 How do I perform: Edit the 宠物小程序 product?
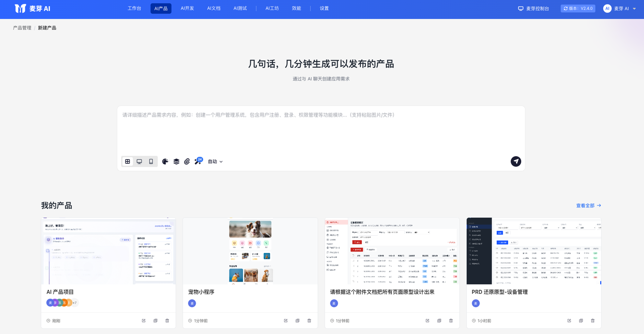click(286, 320)
